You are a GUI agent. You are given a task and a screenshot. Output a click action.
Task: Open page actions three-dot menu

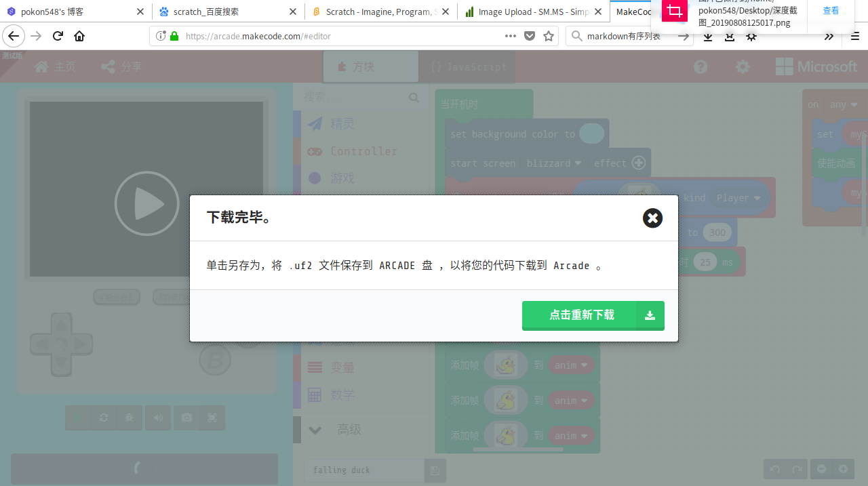coord(511,36)
